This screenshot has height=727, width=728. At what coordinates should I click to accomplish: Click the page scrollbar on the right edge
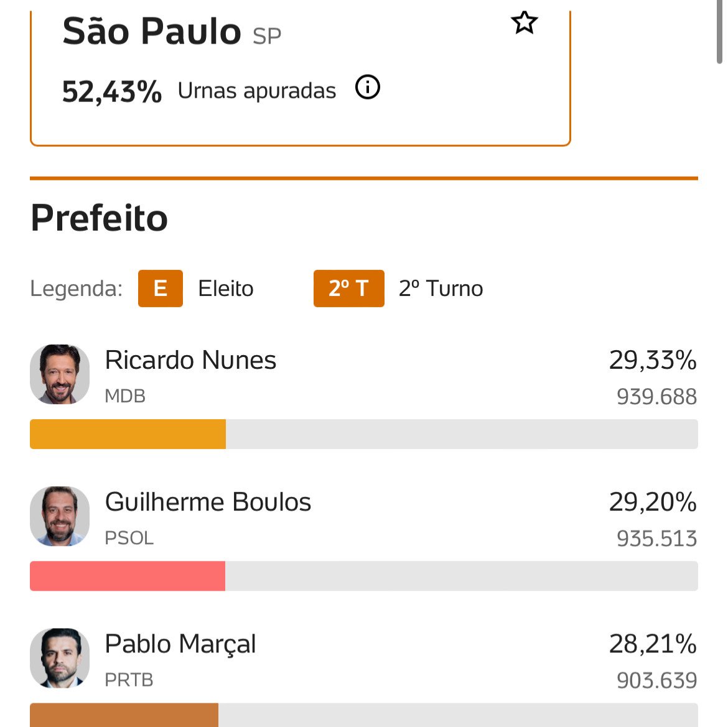[719, 32]
